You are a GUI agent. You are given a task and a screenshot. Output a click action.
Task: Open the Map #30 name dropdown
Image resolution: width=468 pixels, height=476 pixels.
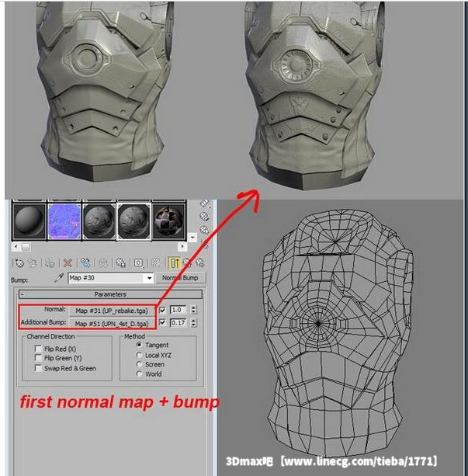(x=149, y=278)
